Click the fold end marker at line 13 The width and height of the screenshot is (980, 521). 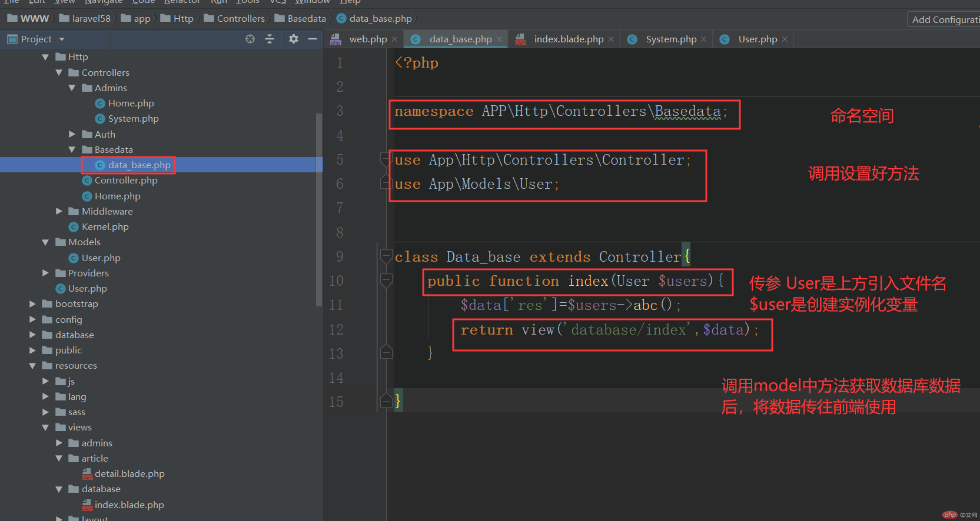(387, 352)
